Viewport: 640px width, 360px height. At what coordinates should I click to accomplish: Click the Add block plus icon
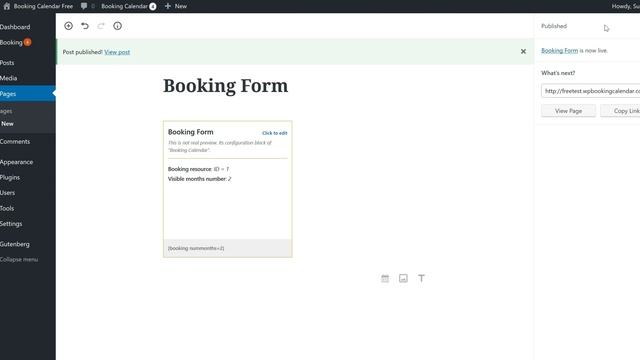pyautogui.click(x=69, y=26)
